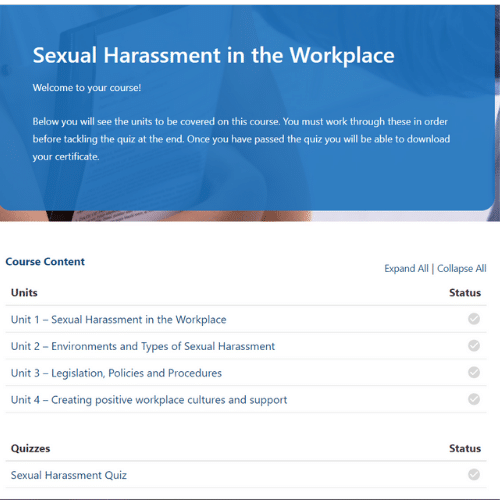Open Unit 2 – Environments and Types of Sexual Harassment
Image resolution: width=500 pixels, height=500 pixels.
click(x=143, y=346)
